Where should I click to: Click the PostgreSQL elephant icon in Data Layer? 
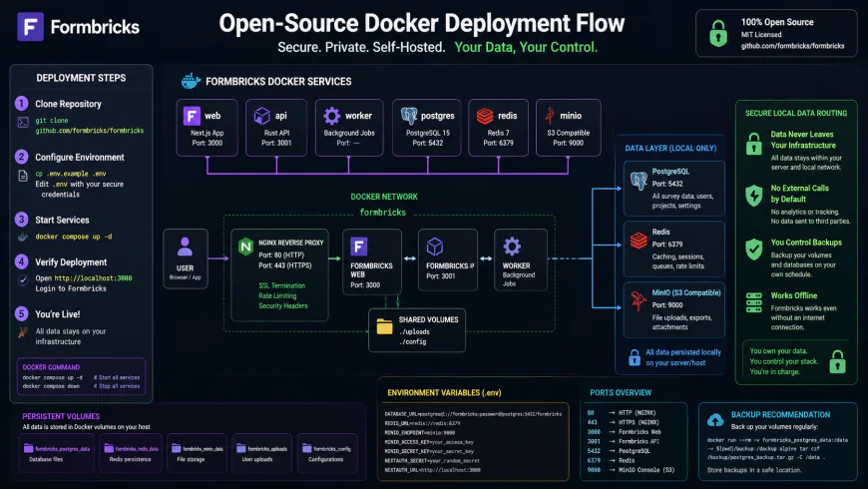click(x=639, y=181)
